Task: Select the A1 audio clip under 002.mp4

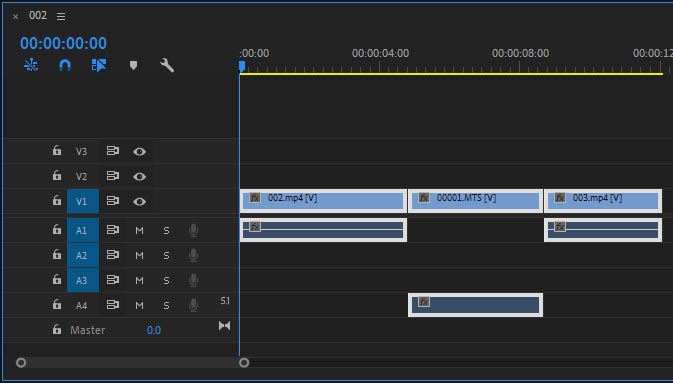Action: 323,230
